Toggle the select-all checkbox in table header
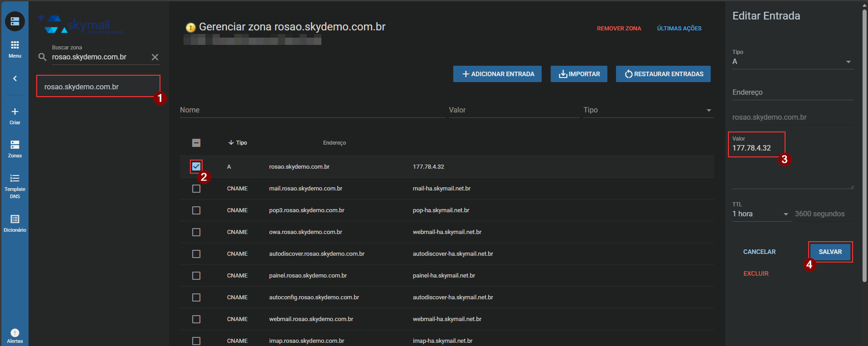 tap(196, 143)
